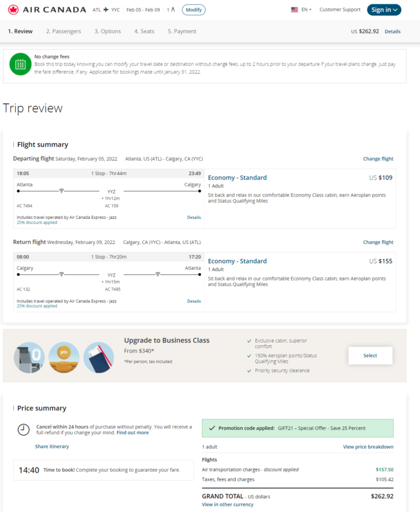Click the Aeroplan points coin image
Screen dimensions: 420x512
click(x=64, y=358)
